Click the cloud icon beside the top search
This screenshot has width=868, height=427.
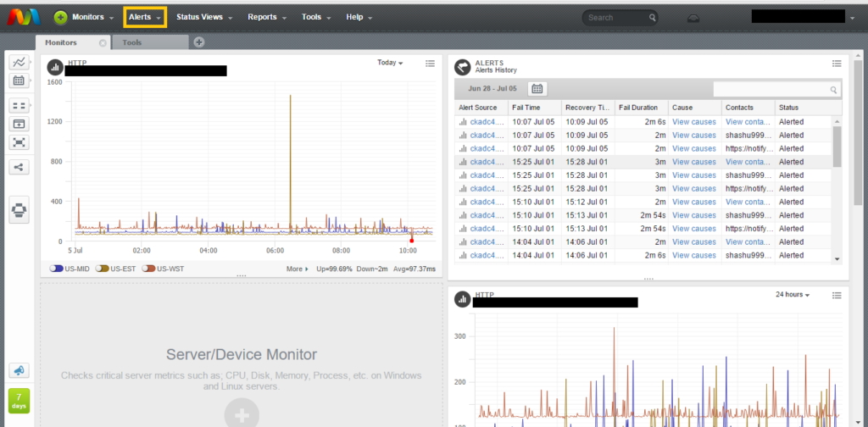[x=693, y=19]
